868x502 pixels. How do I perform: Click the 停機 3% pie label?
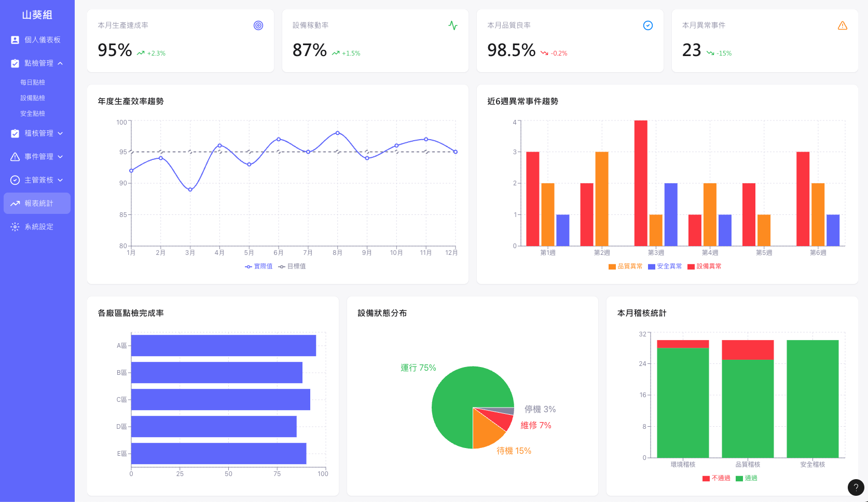pyautogui.click(x=540, y=409)
